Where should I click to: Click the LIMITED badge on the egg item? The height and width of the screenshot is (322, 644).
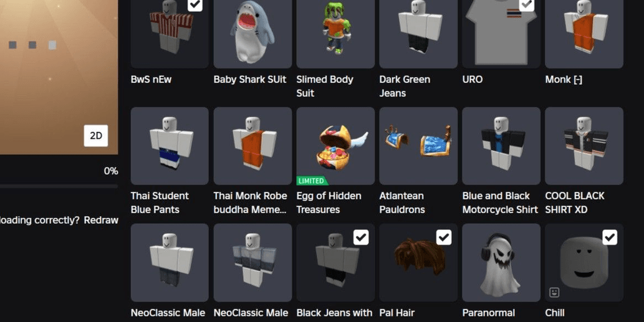[311, 181]
